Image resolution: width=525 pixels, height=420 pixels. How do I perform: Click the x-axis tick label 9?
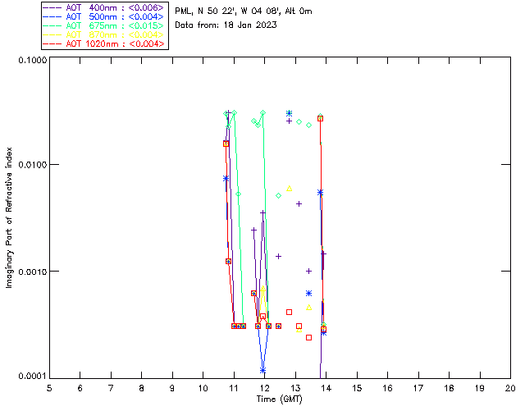click(172, 389)
